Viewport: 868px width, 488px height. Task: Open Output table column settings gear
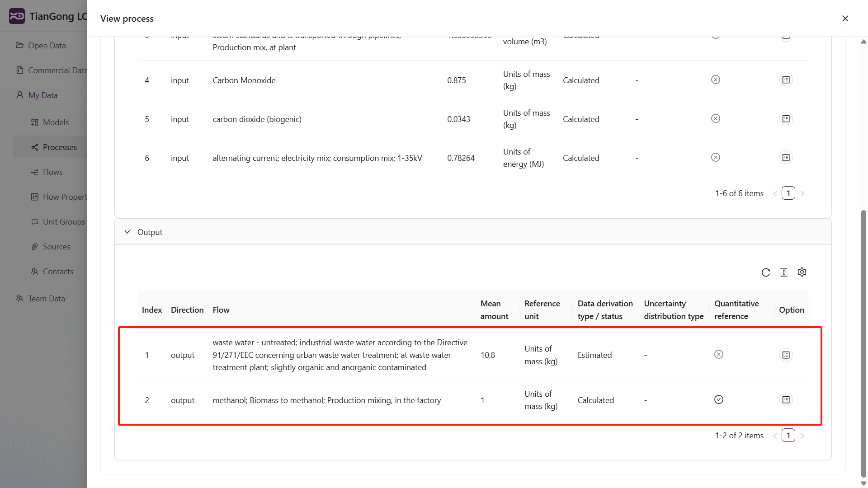(802, 272)
